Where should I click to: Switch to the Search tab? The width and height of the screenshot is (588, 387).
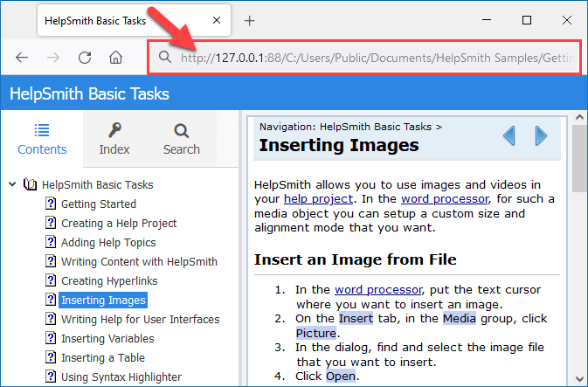click(182, 139)
